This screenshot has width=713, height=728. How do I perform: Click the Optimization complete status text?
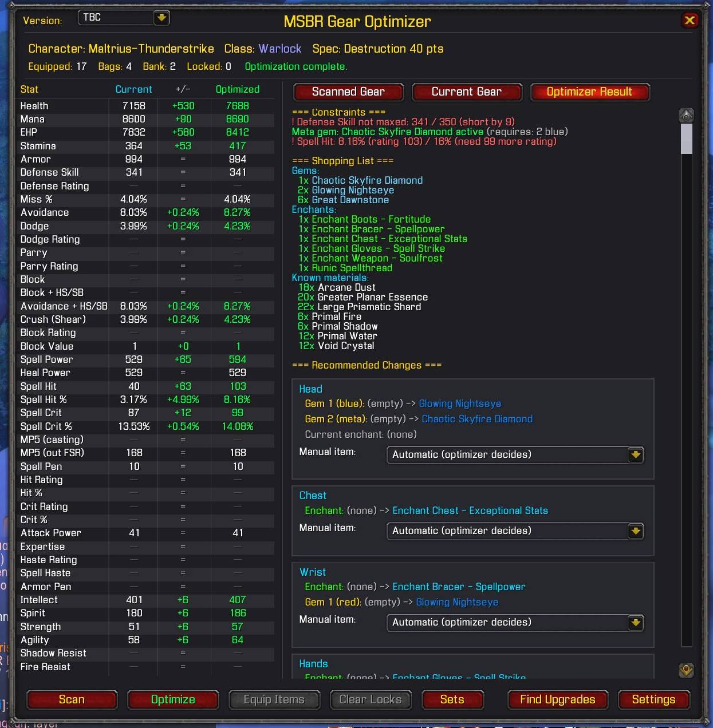click(296, 66)
